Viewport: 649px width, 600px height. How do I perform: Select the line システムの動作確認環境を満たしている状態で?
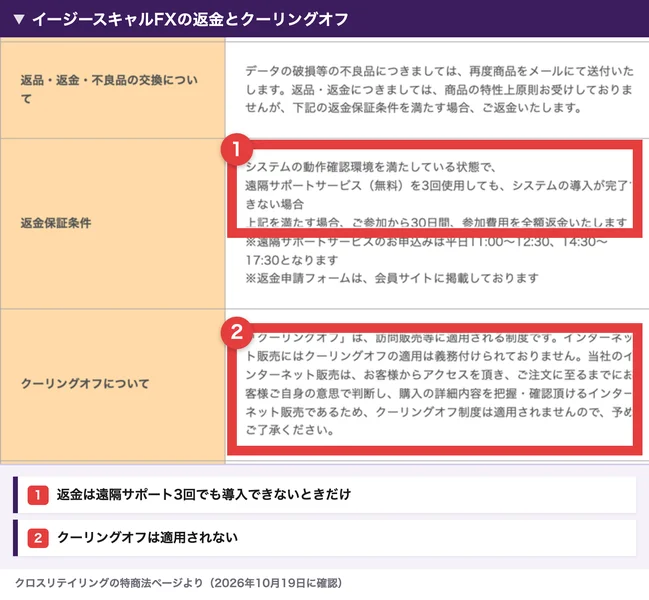point(371,167)
